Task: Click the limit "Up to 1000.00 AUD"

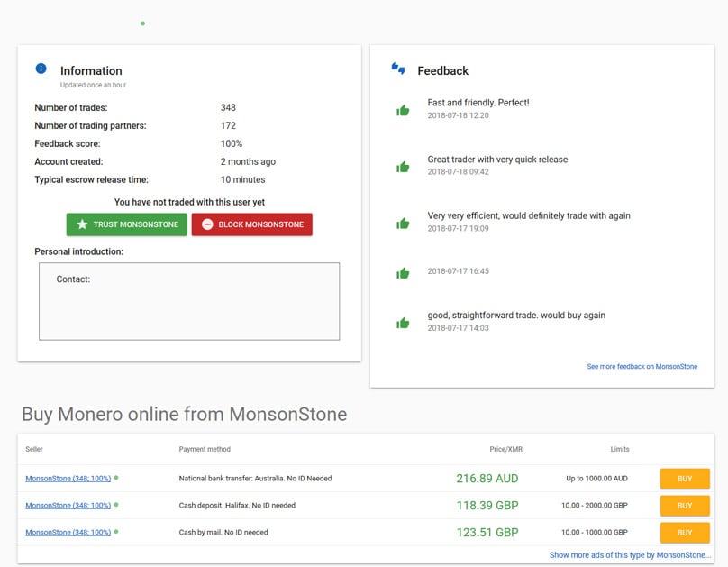Action: point(596,479)
